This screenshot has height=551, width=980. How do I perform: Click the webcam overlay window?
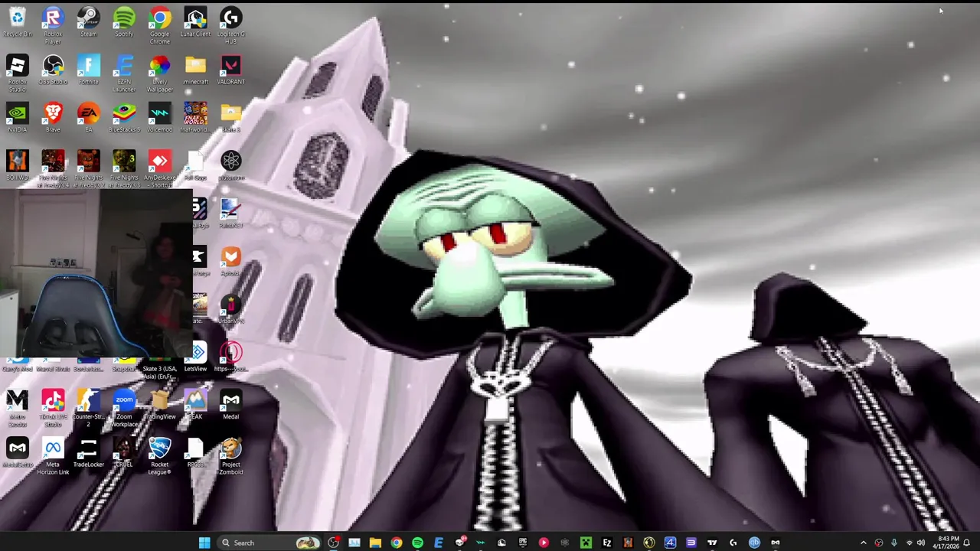[x=96, y=274]
